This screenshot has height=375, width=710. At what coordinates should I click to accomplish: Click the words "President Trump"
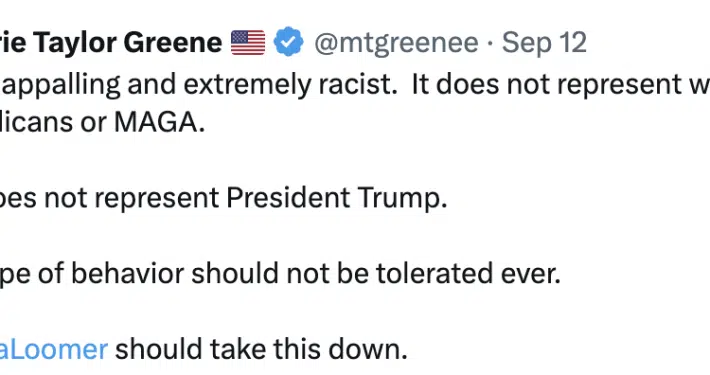(336, 198)
